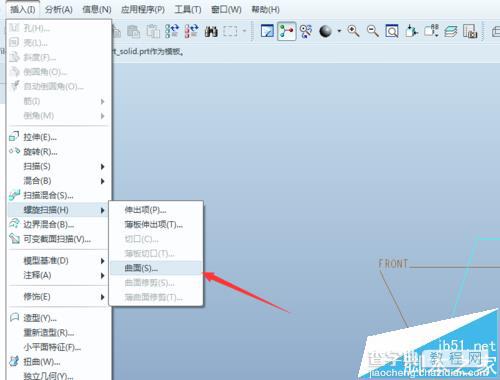Select 造型(Y)... menu entry

point(58,318)
